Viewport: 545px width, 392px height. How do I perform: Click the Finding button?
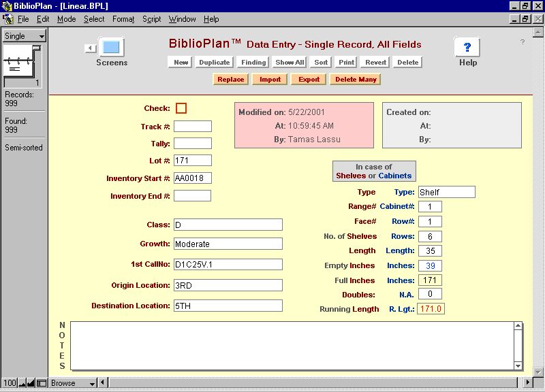[x=253, y=62]
